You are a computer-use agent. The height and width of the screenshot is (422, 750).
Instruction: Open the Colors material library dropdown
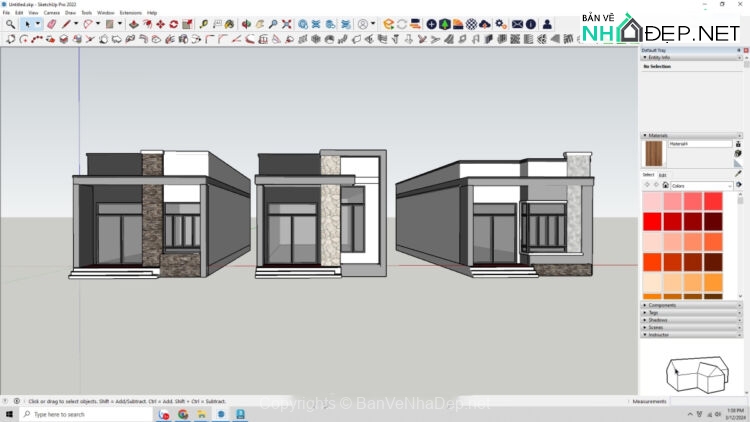pyautogui.click(x=700, y=185)
